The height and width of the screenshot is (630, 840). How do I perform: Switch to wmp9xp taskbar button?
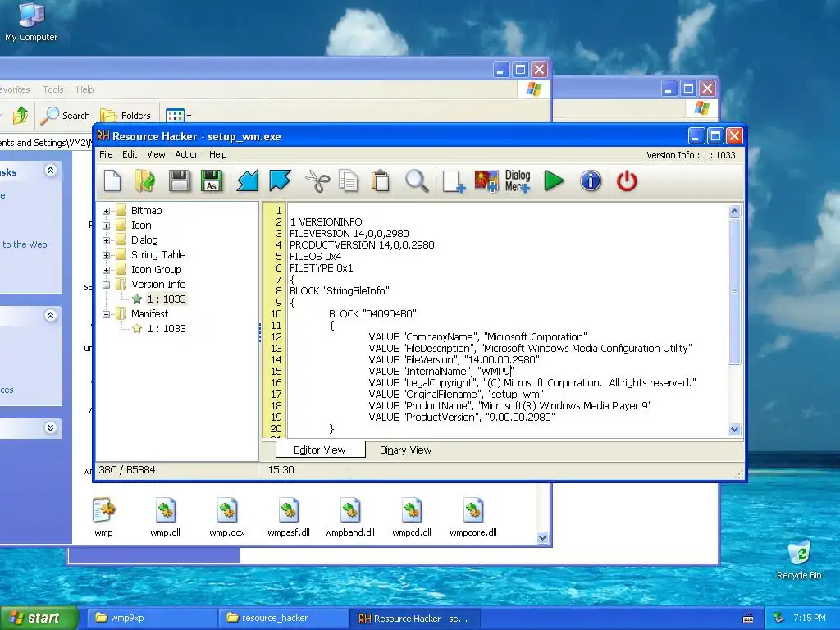pos(151,618)
